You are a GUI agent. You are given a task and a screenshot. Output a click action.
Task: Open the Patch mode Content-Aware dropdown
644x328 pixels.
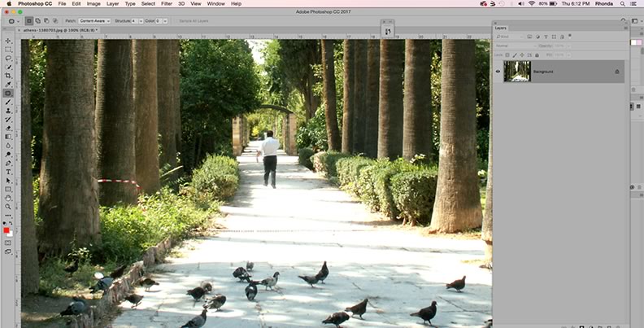click(x=95, y=20)
